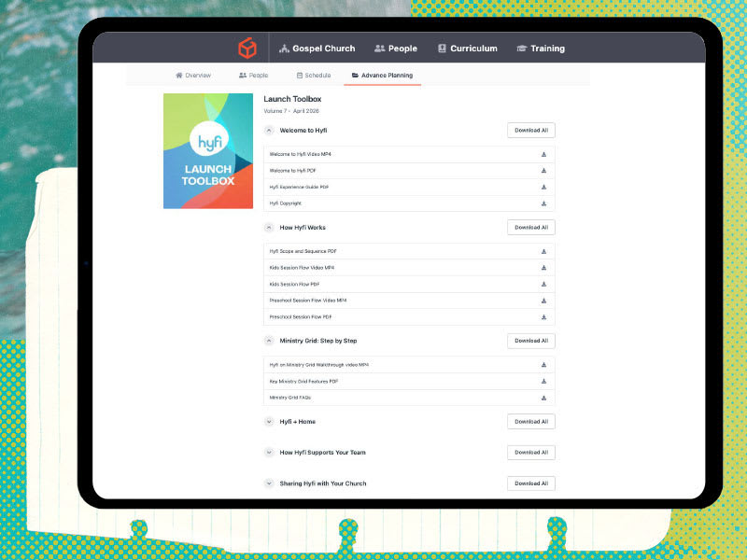Download the Preschool Session Flow PDF
The width and height of the screenshot is (747, 560).
543,317
